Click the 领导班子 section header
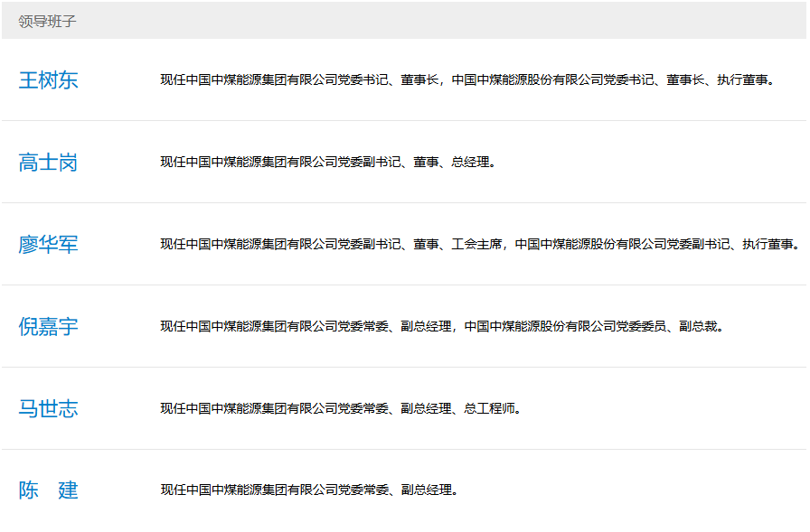Viewport: 810px width, 532px height. pos(47,21)
